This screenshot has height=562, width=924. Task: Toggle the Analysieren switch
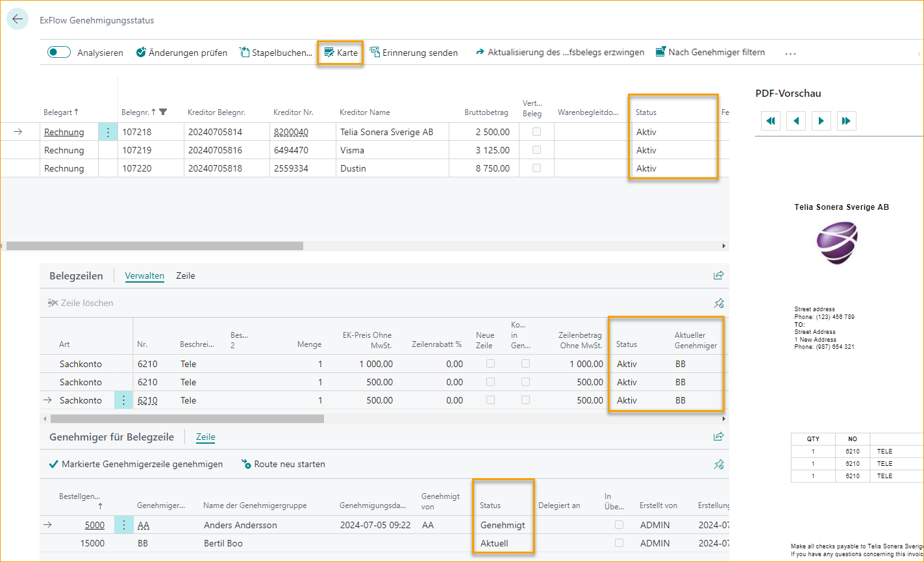coord(59,53)
